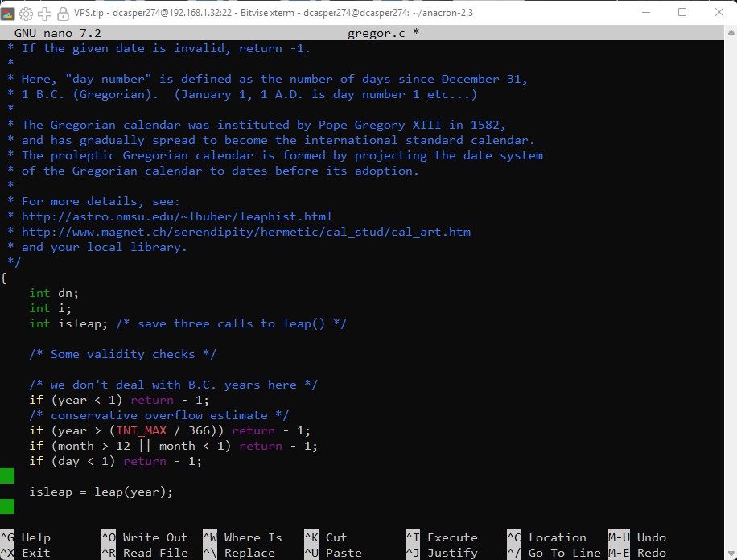Click the padlock icon in title bar
Image resolution: width=737 pixels, height=560 pixels.
tap(62, 13)
